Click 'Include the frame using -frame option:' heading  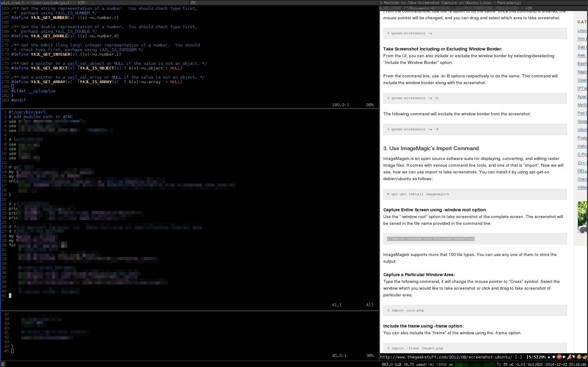(423, 326)
